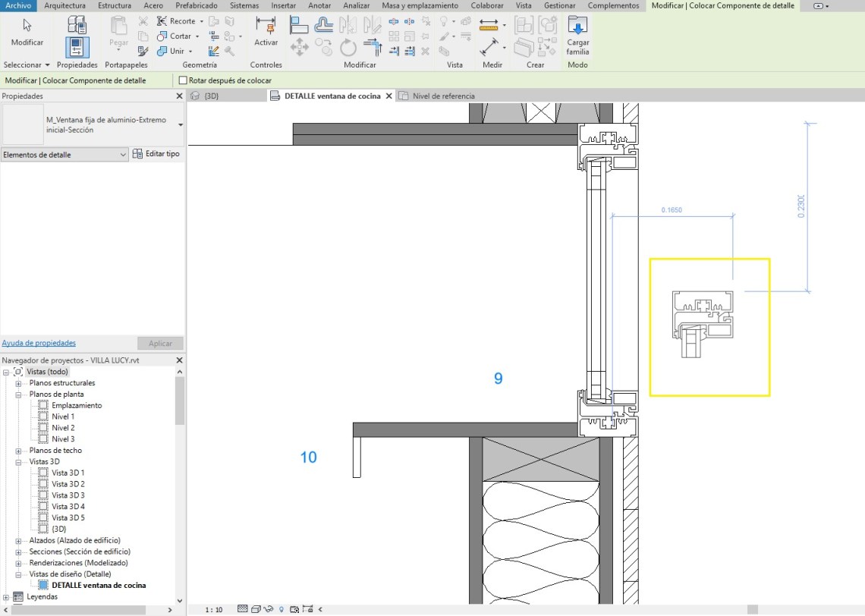The width and height of the screenshot is (865, 616).
Task: Open the Ayuda de propiedades link
Action: click(39, 343)
